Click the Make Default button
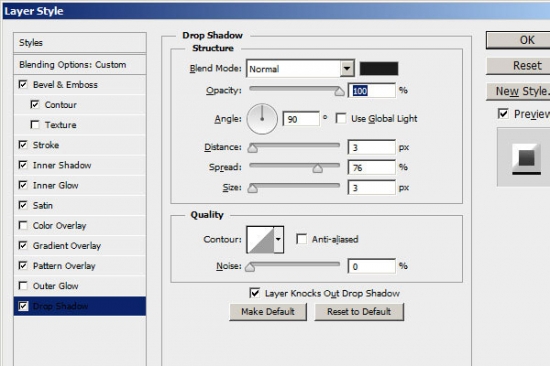Image resolution: width=550 pixels, height=366 pixels. [268, 312]
